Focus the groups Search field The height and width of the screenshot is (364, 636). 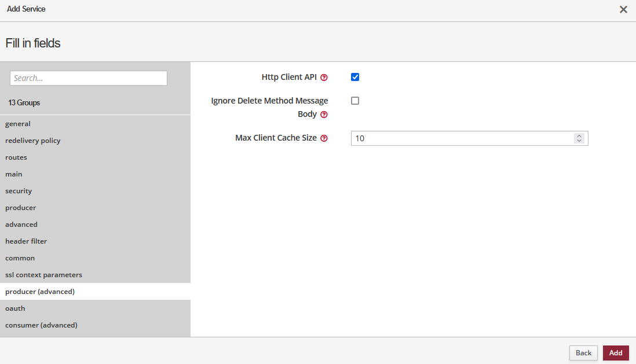click(89, 78)
